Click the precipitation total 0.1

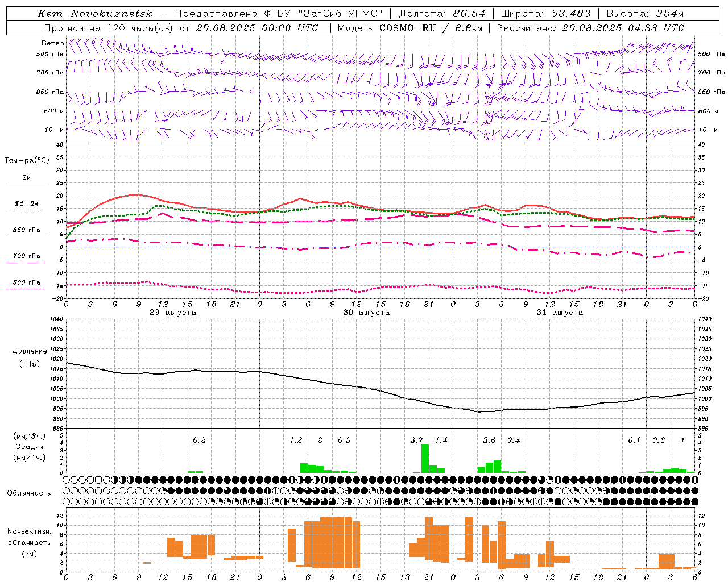[634, 440]
